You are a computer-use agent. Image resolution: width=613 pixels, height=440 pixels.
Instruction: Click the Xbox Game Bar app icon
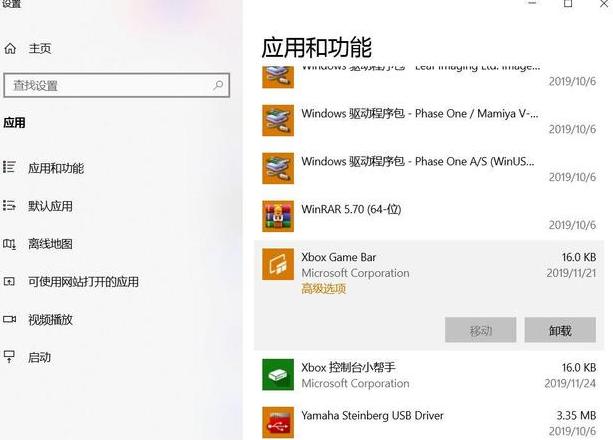tap(278, 264)
